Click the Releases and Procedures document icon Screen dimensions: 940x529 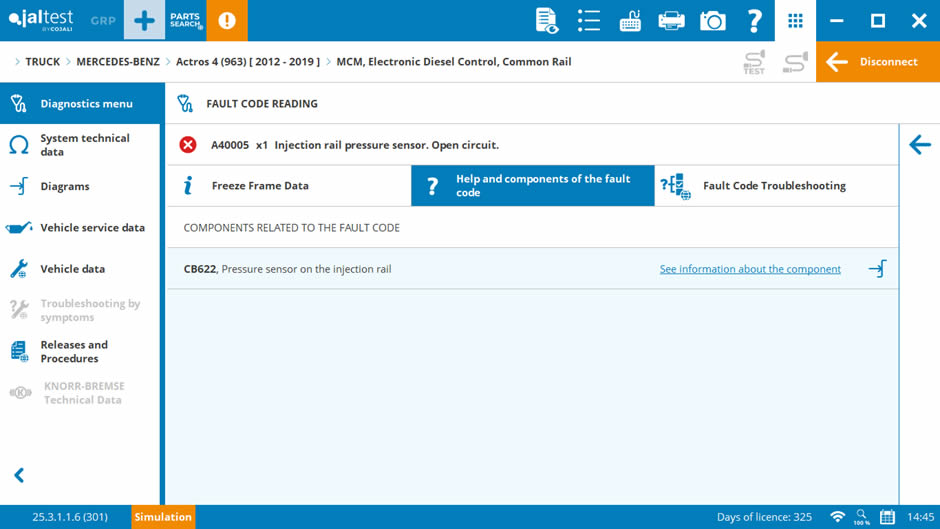[x=19, y=351]
